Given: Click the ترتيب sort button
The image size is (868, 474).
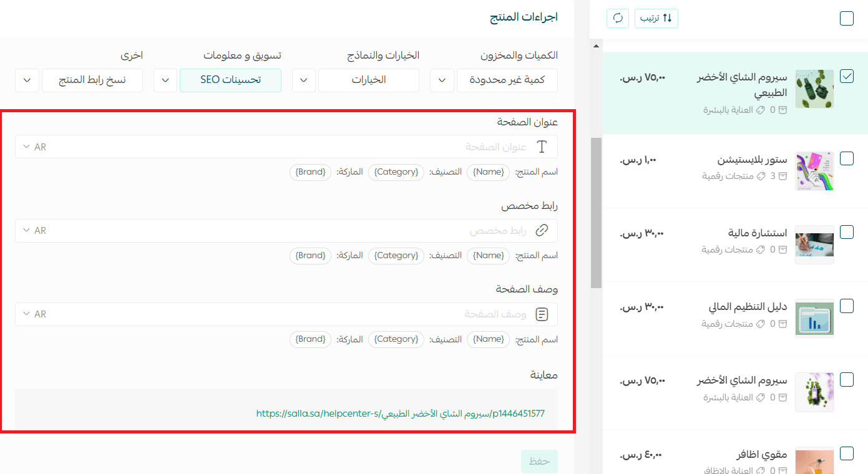Looking at the screenshot, I should coord(656,18).
